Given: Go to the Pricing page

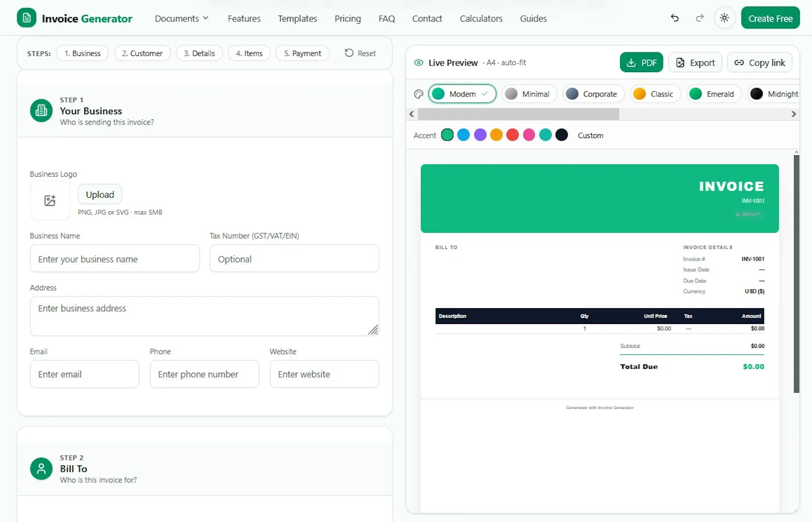Looking at the screenshot, I should point(348,18).
